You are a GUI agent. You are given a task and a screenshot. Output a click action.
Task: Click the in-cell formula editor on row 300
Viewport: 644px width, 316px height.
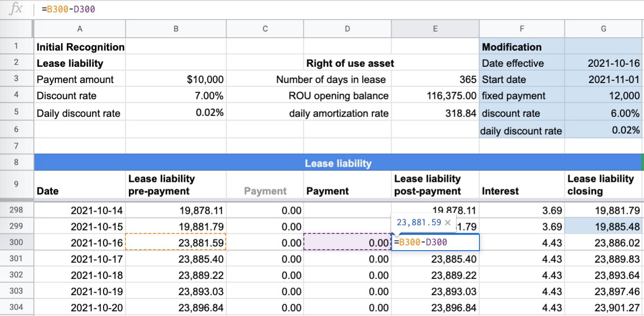pyautogui.click(x=420, y=242)
